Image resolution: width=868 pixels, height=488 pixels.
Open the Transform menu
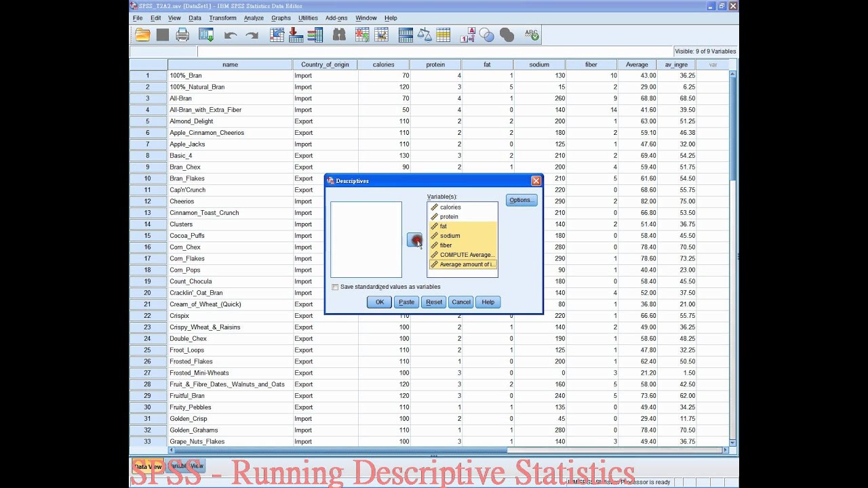(x=222, y=18)
